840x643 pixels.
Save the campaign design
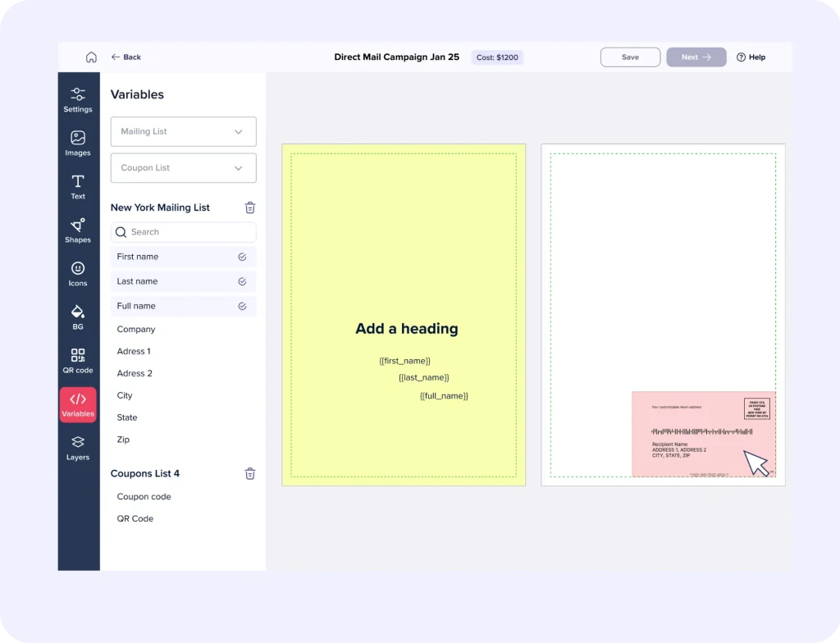pyautogui.click(x=630, y=57)
